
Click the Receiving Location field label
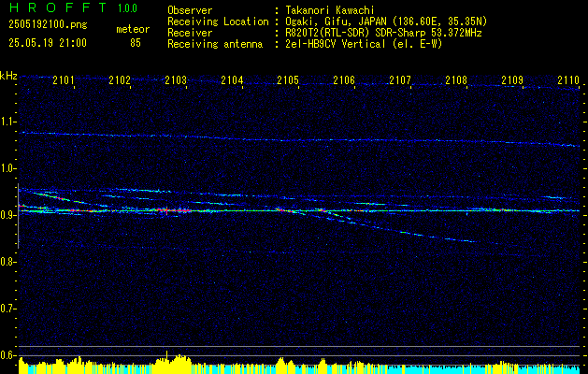pos(218,22)
